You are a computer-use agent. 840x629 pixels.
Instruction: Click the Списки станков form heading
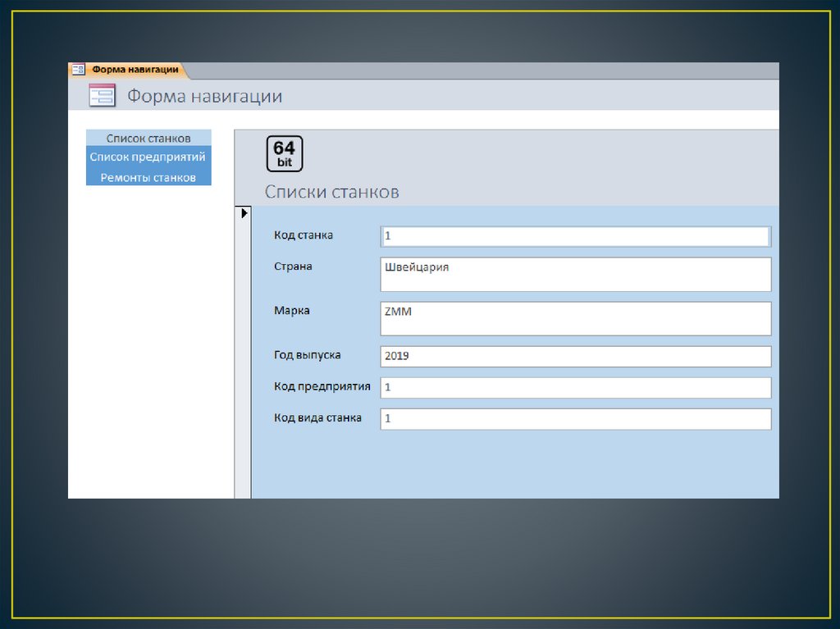tap(331, 192)
